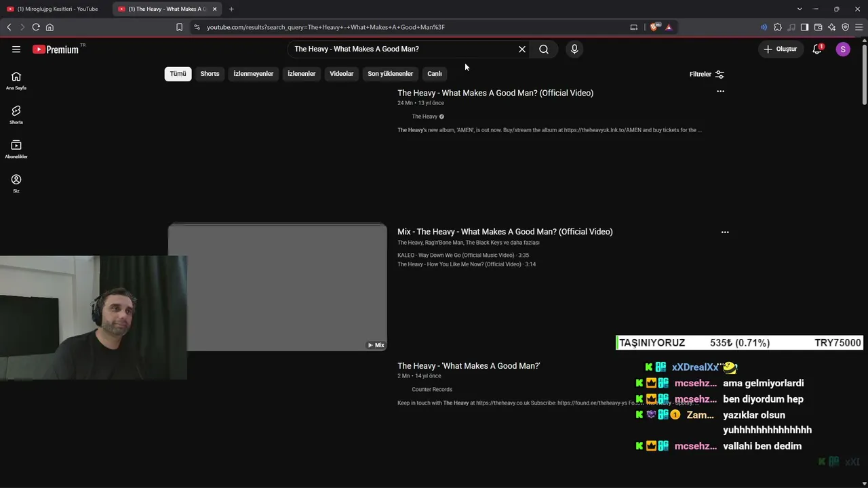Go to YouTube Premium home logo
The height and width of the screenshot is (488, 868).
pos(56,49)
